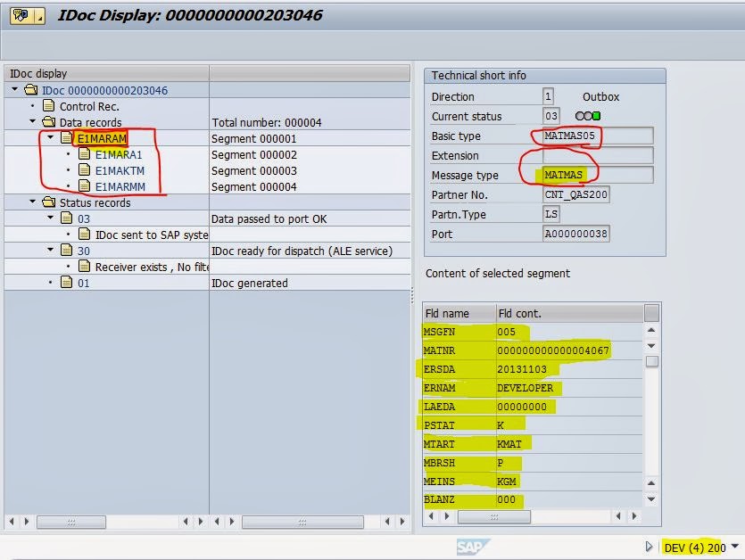This screenshot has width=745, height=560.
Task: Open the dropdown arrow beside the top-left toolbar icon
Action: click(x=39, y=16)
